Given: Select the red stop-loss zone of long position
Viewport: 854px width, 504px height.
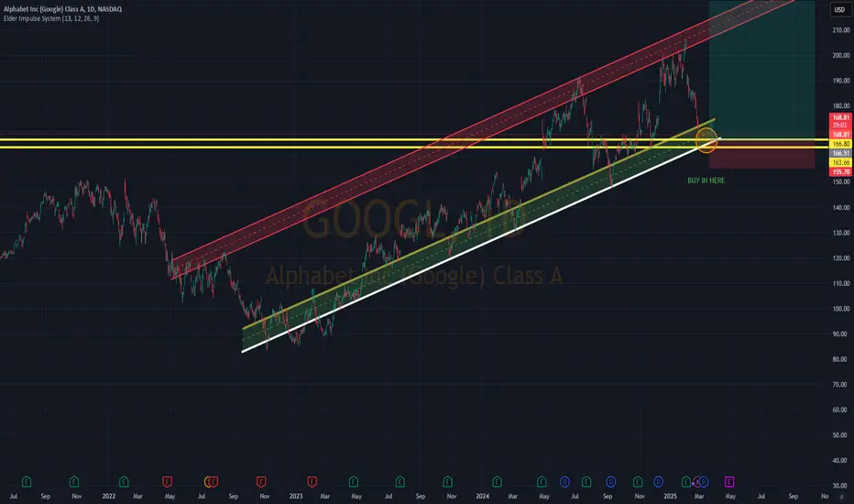Looking at the screenshot, I should point(761,154).
